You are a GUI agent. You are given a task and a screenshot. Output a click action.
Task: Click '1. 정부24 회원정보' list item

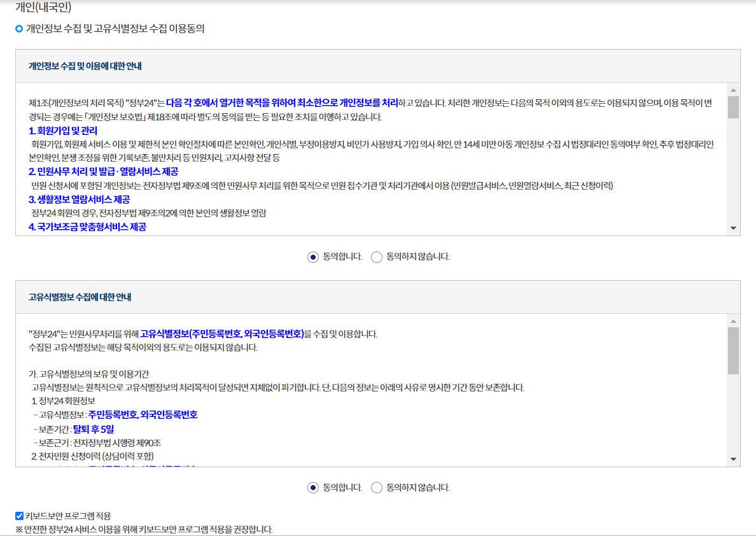tap(64, 401)
